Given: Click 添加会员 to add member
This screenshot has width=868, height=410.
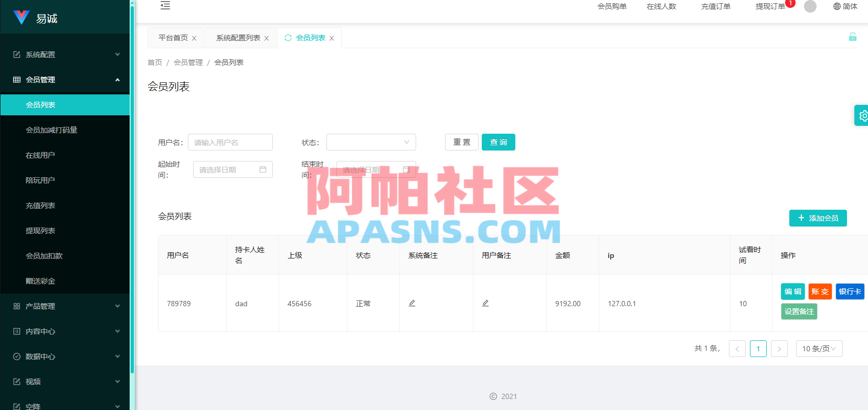Looking at the screenshot, I should tap(818, 218).
